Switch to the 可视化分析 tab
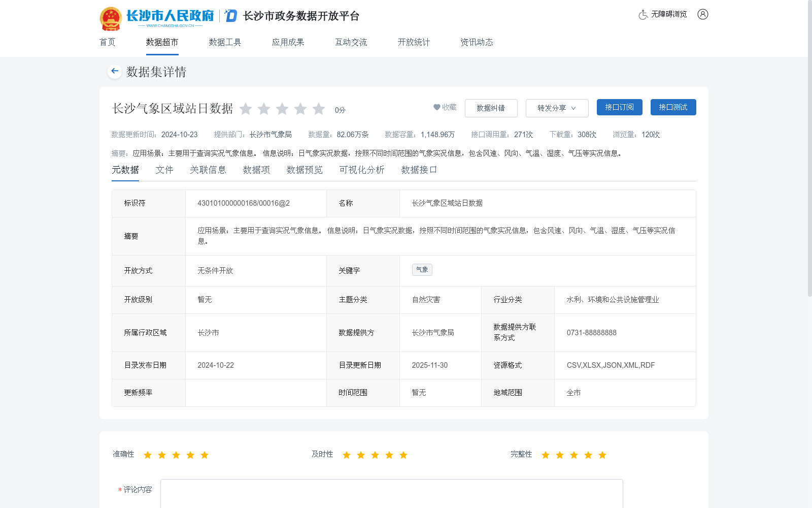Screen dimensions: 812x508 (362, 170)
